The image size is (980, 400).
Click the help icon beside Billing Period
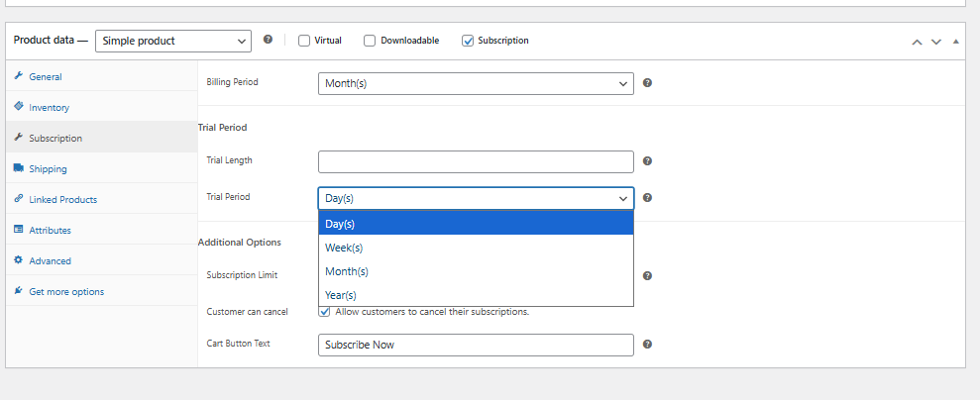pos(647,83)
